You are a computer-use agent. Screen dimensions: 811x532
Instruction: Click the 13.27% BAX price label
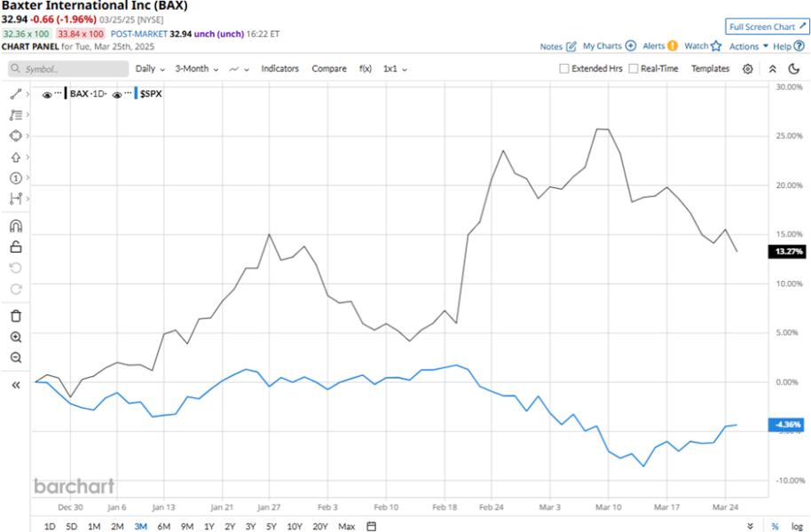(x=787, y=252)
